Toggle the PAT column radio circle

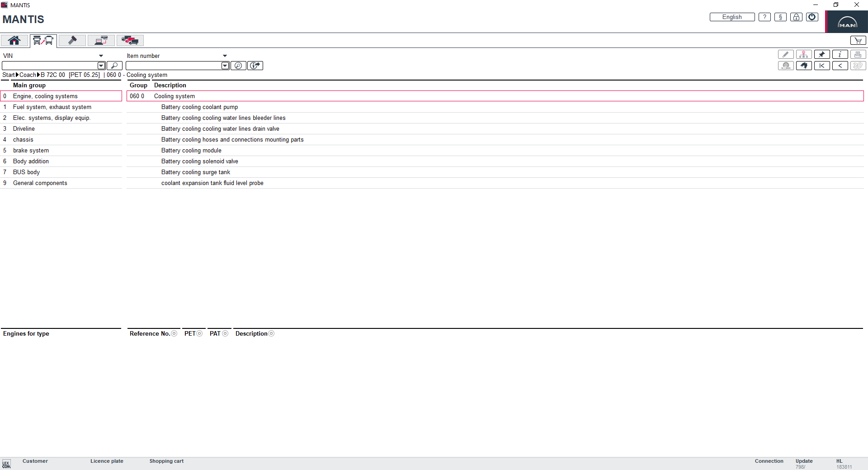tap(225, 334)
